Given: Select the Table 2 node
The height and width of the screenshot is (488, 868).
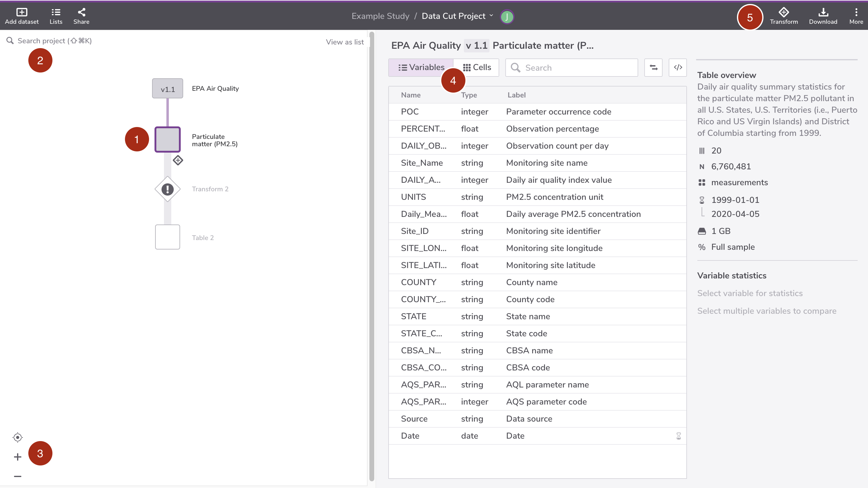Looking at the screenshot, I should tap(167, 237).
